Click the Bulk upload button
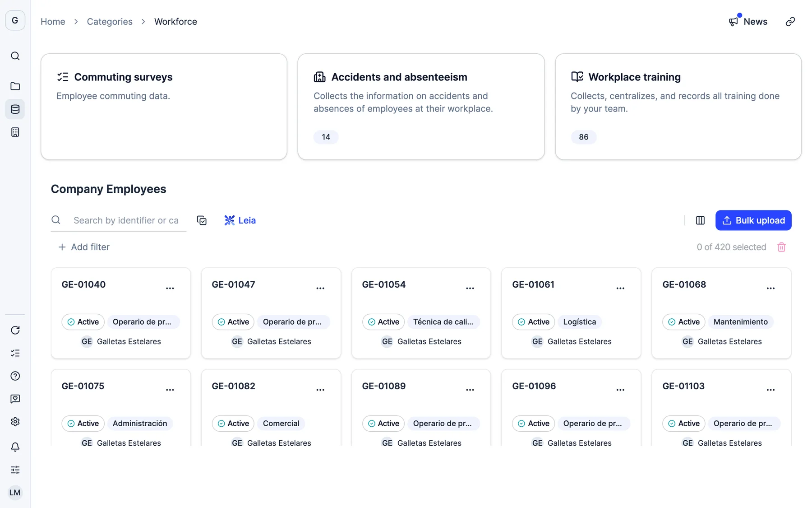Screen dimensions: 812x508 [753, 220]
